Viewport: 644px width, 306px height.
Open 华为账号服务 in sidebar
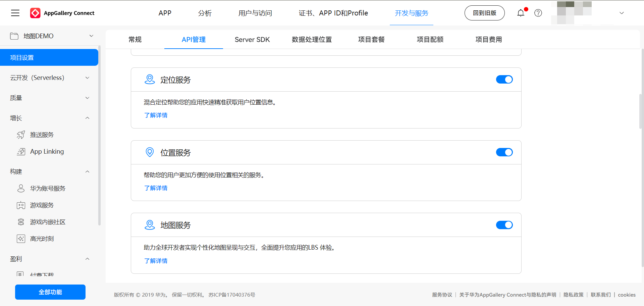[x=48, y=189]
